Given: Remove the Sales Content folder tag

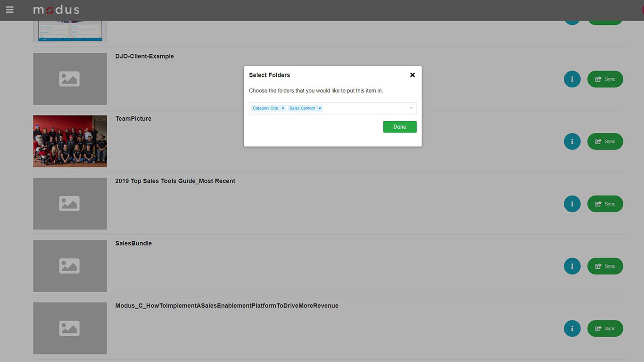Looking at the screenshot, I should click(x=320, y=108).
